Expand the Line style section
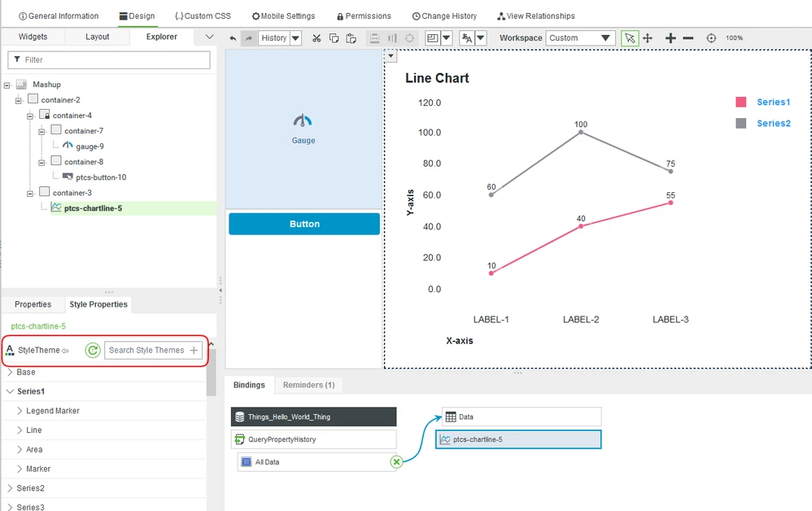The image size is (812, 511). [x=20, y=430]
